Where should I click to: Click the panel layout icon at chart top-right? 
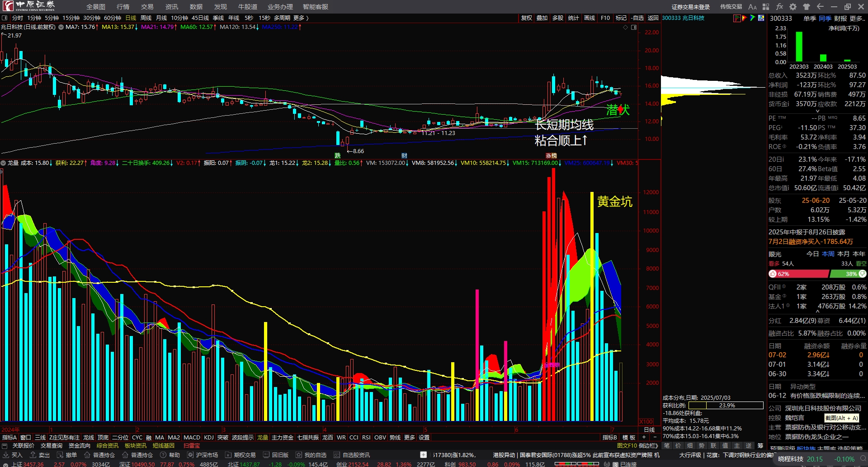point(634,27)
